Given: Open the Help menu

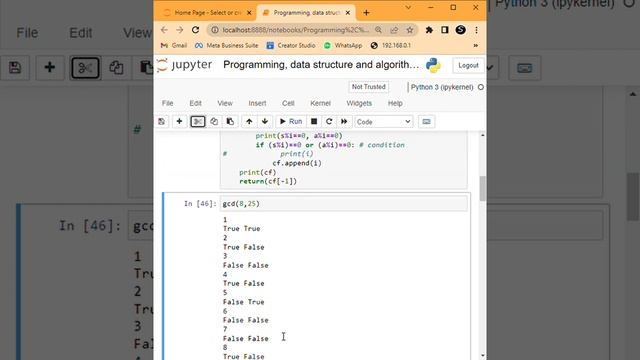Looking at the screenshot, I should pos(395,103).
